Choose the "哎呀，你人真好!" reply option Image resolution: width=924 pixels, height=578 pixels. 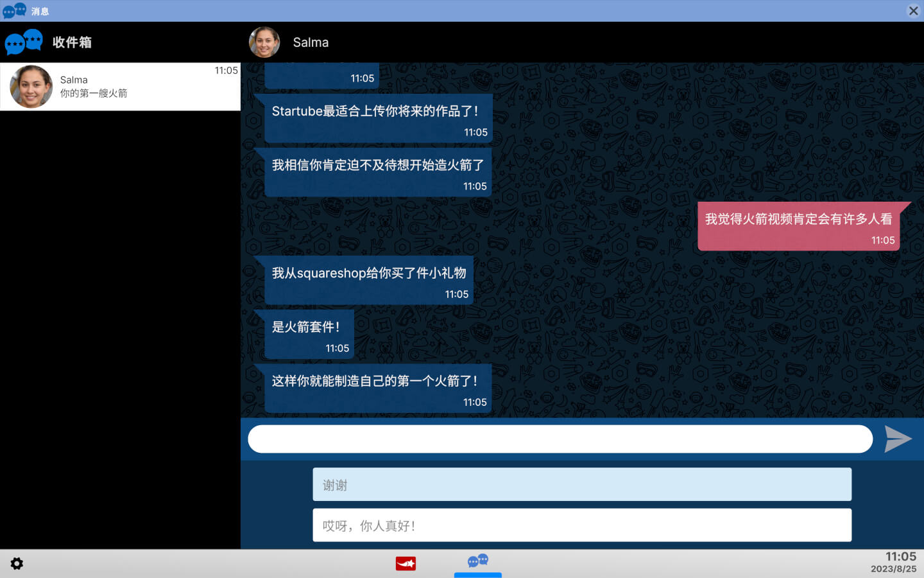(581, 525)
